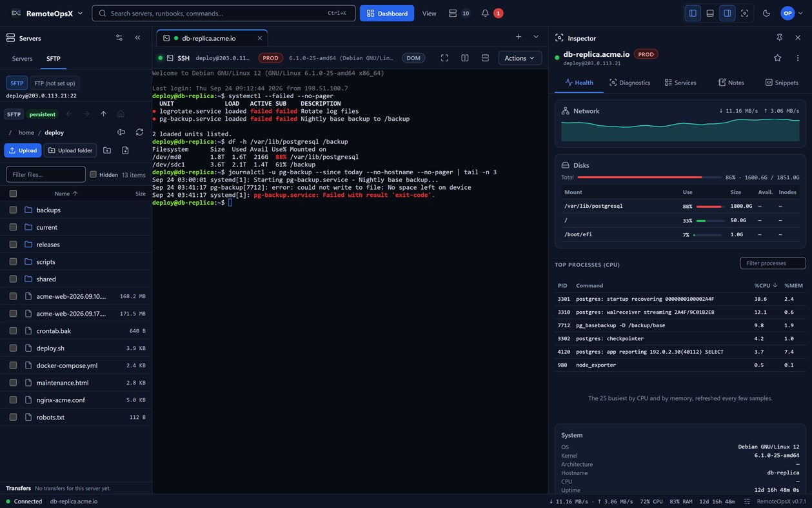Open the Snippets tab

coord(781,83)
